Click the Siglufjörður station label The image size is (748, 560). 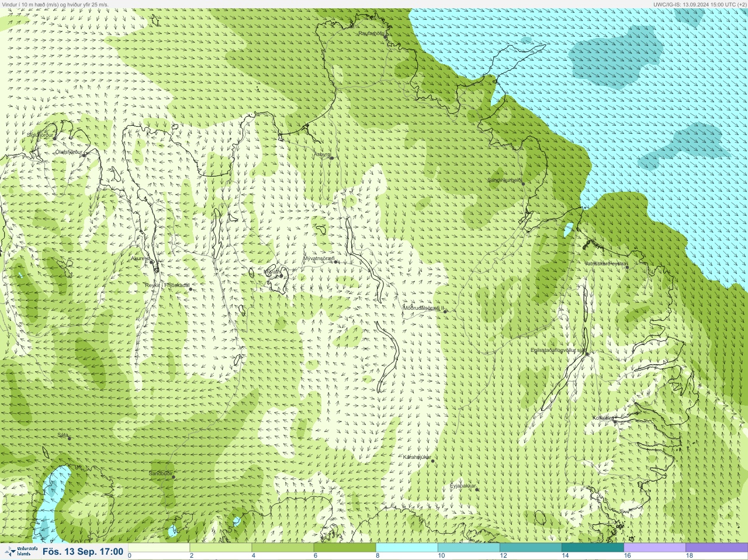point(40,135)
